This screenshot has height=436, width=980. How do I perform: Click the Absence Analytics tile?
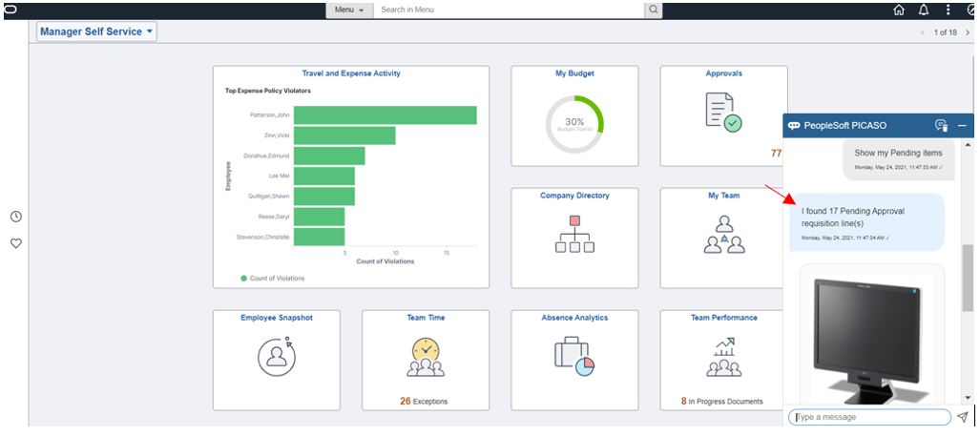pos(575,361)
